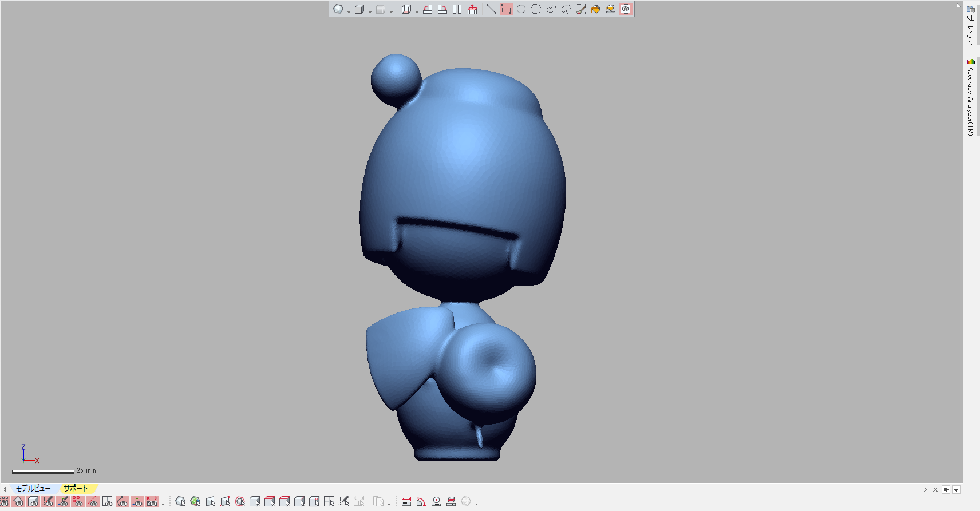Select the brush paint selection tool
The width and height of the screenshot is (980, 511).
(580, 9)
